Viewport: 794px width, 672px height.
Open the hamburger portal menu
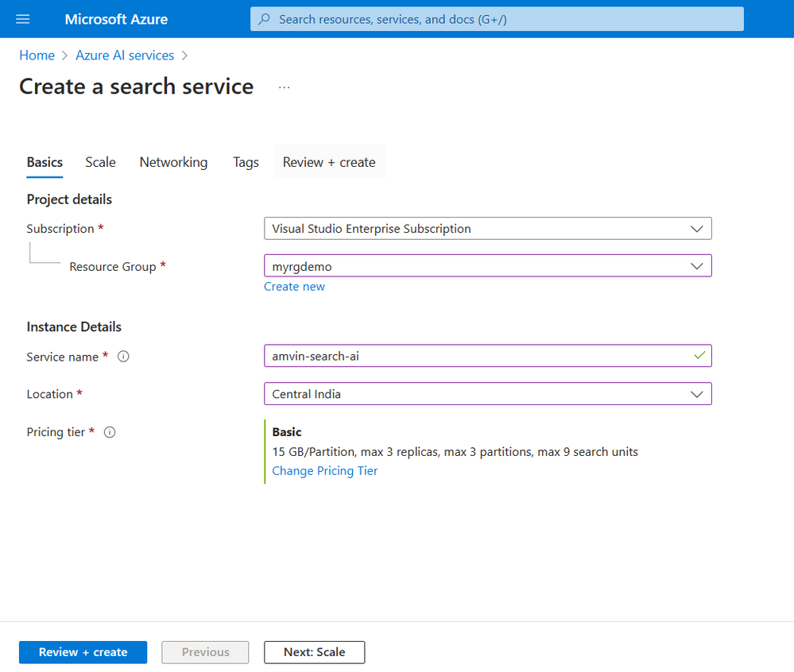coord(23,19)
